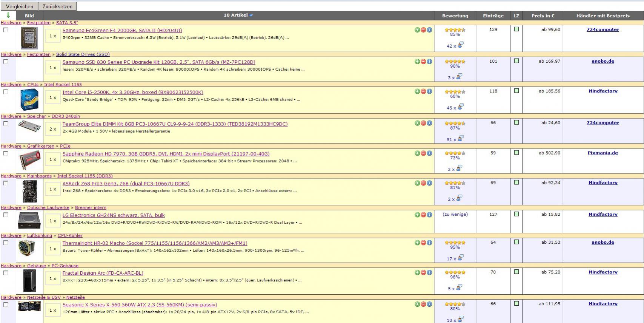Click green plus icon for Seasonic X-Series X-560
644x323 pixels.
(x=417, y=304)
